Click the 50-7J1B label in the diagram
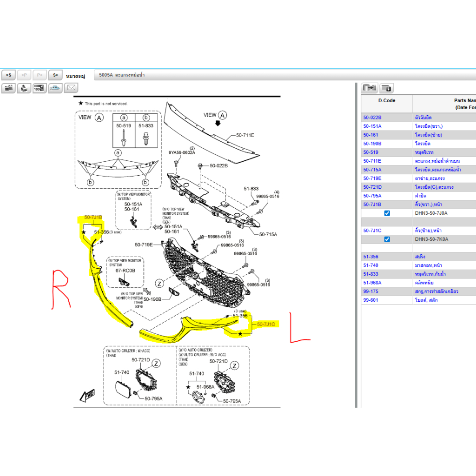Screen dimensions: 476x476 [93, 217]
